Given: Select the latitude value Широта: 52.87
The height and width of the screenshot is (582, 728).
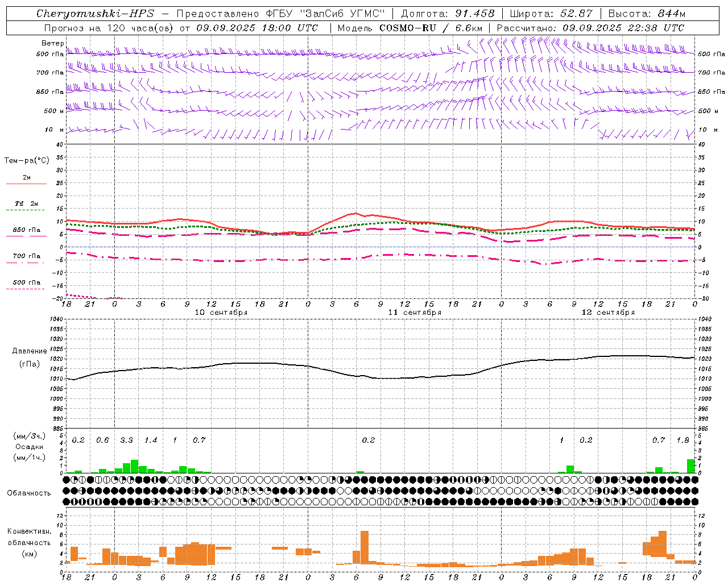Looking at the screenshot, I should click(x=551, y=14).
